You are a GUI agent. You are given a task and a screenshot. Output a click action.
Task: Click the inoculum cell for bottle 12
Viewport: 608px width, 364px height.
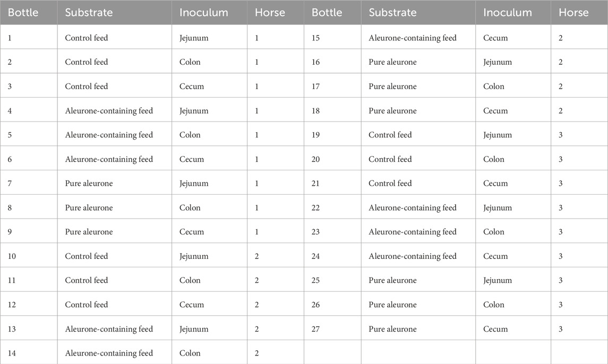[192, 305]
